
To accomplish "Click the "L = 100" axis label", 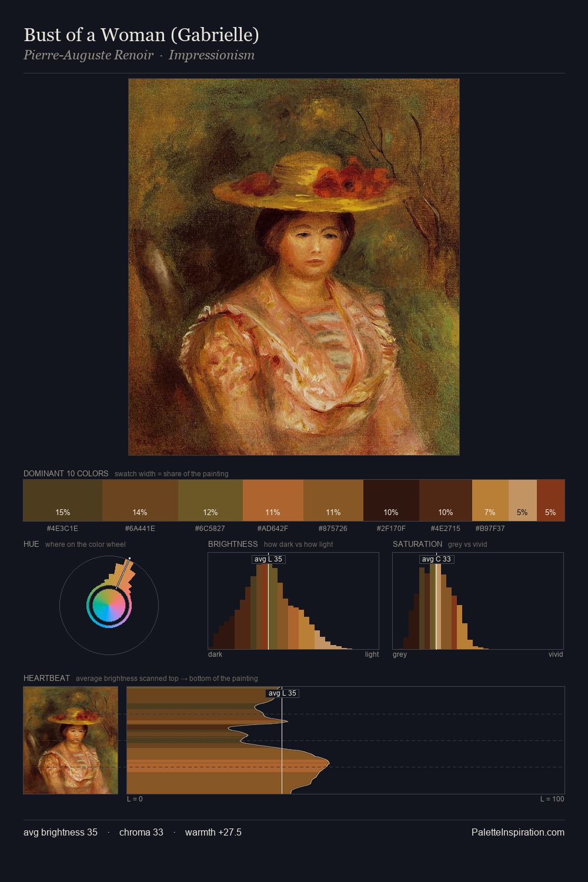I will 552,799.
